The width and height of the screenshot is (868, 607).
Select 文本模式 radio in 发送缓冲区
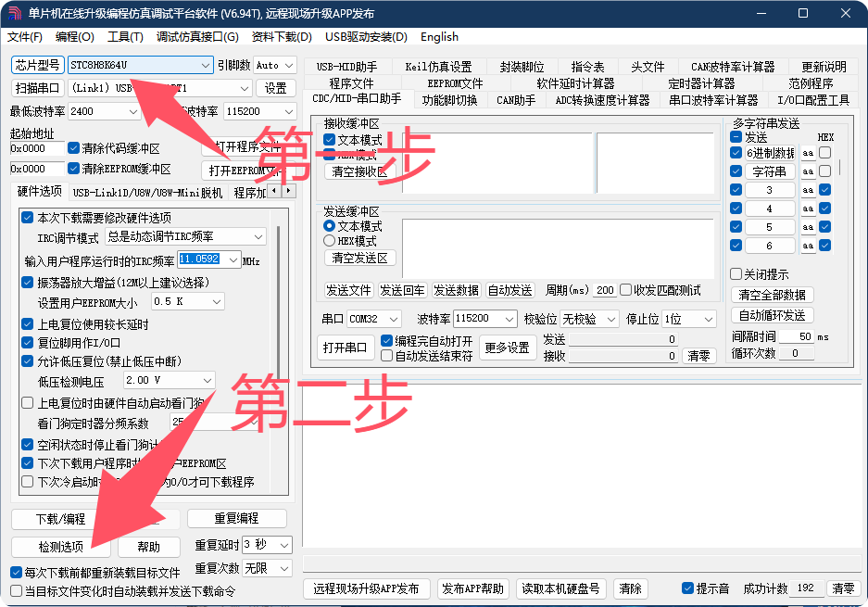point(330,226)
